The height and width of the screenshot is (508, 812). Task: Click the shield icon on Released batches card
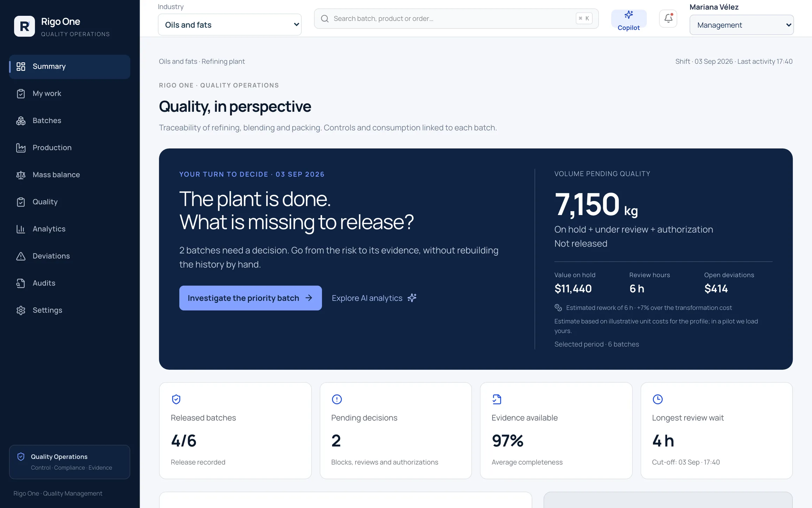[176, 399]
